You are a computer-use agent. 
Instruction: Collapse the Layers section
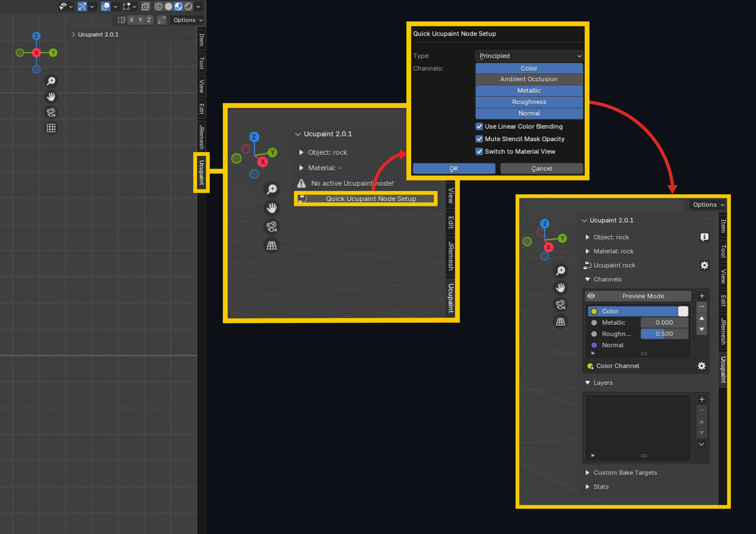[587, 383]
